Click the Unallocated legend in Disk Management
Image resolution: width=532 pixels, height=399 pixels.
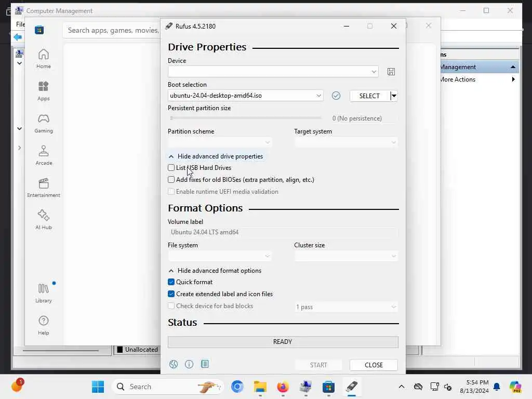tap(137, 350)
